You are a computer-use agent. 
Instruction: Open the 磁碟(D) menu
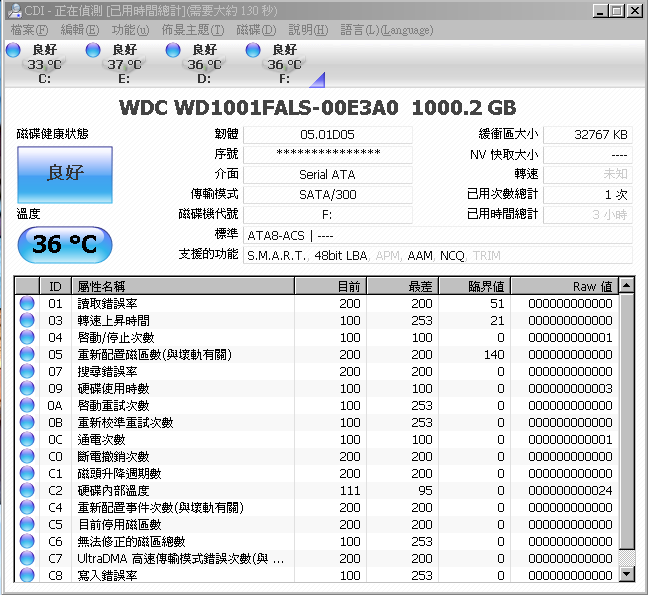point(256,30)
